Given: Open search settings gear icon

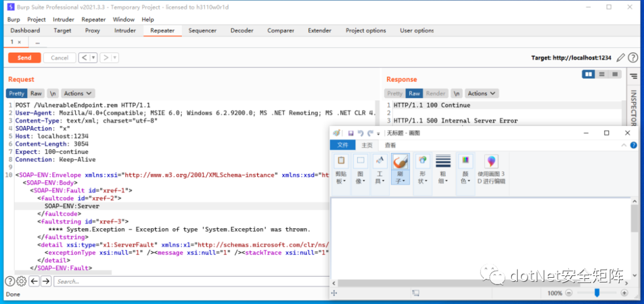Looking at the screenshot, I should click(21, 281).
